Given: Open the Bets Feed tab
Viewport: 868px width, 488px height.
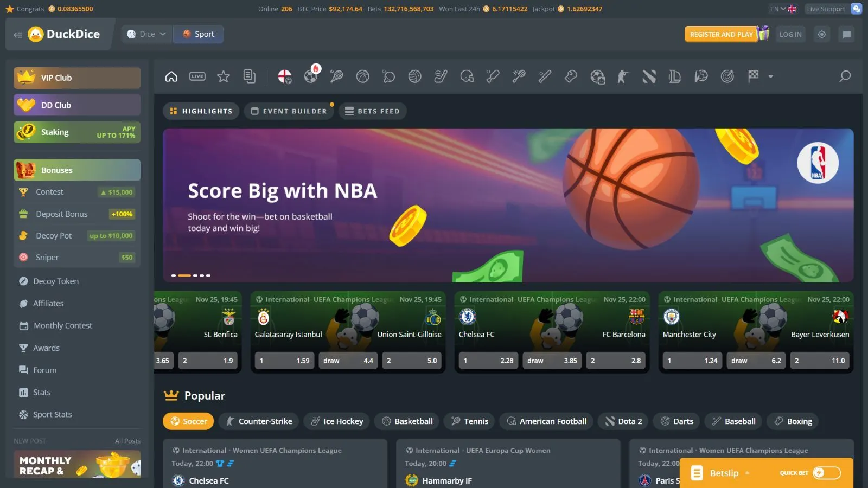Looking at the screenshot, I should 373,111.
